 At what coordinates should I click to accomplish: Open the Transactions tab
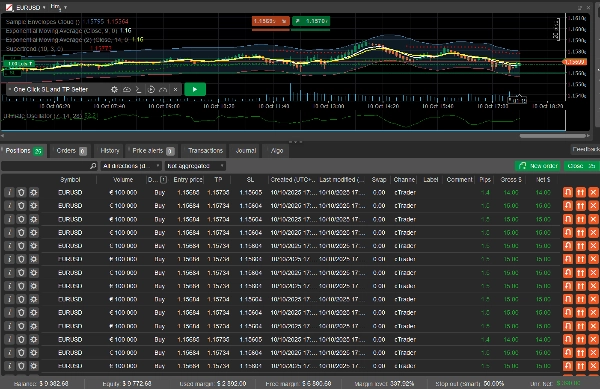[205, 151]
